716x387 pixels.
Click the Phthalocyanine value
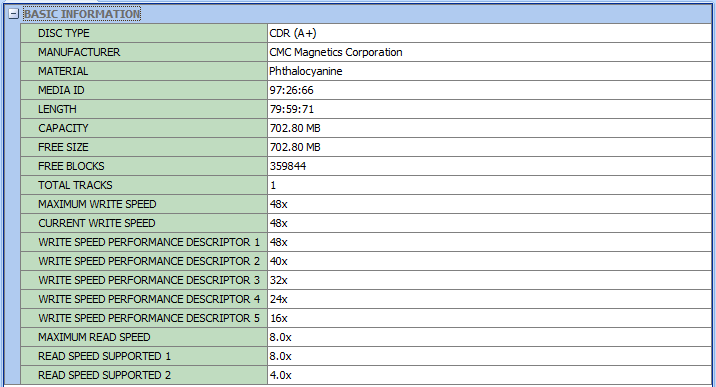(x=305, y=71)
